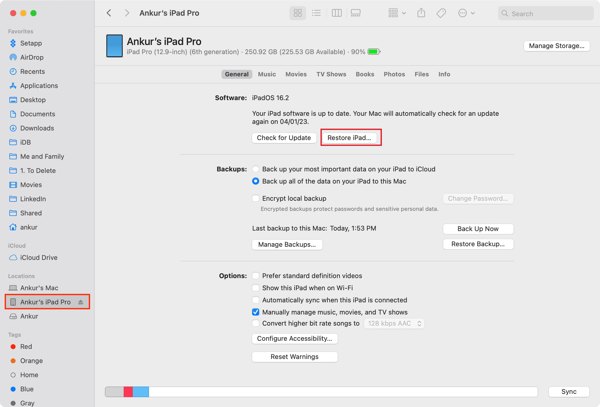
Task: Open the 128 kbps AAC bitrate dropdown
Action: [394, 324]
